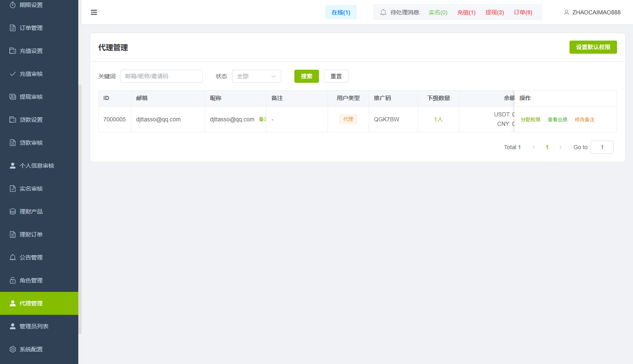Click the 充值审核 checkmark icon in sidebar
Screen dimensions: 633x364
tap(13, 74)
